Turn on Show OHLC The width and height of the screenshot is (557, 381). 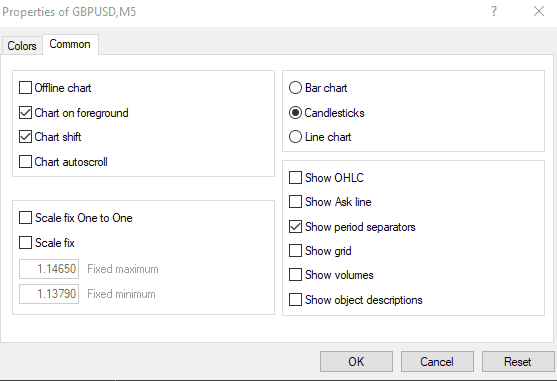click(295, 178)
